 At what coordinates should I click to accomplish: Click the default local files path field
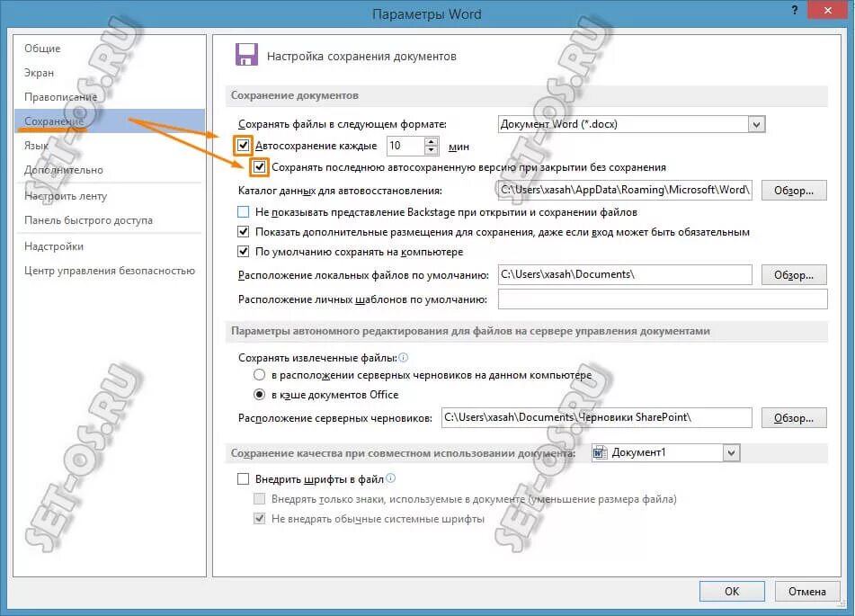[625, 274]
